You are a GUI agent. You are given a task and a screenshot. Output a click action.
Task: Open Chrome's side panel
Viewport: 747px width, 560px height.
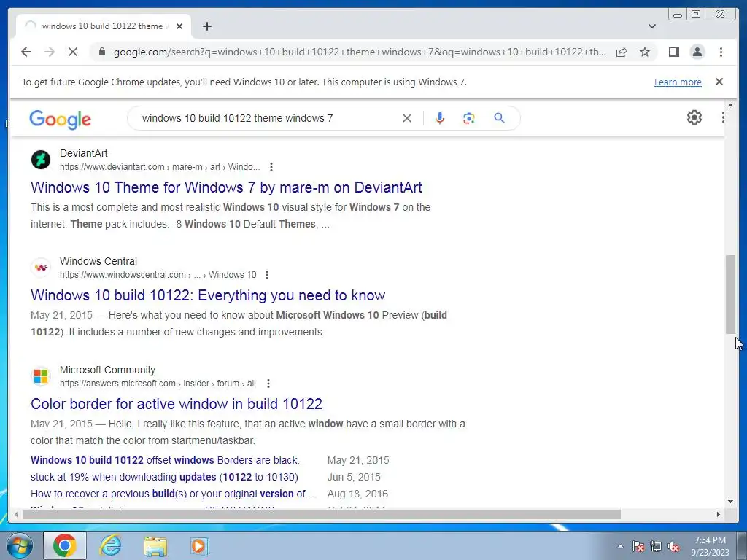pyautogui.click(x=673, y=52)
